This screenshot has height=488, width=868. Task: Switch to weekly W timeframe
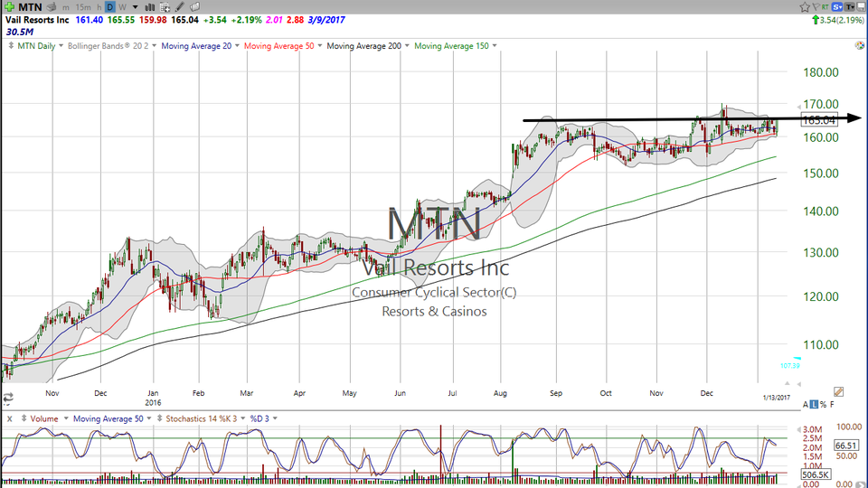tap(122, 7)
